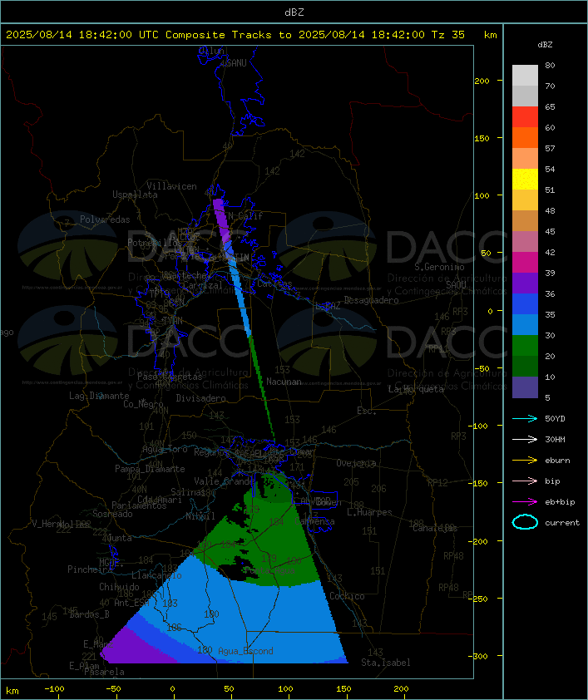The height and width of the screenshot is (700, 588).
Task: Pick the light blue 35-30 dBZ swatch
Action: coord(525,325)
